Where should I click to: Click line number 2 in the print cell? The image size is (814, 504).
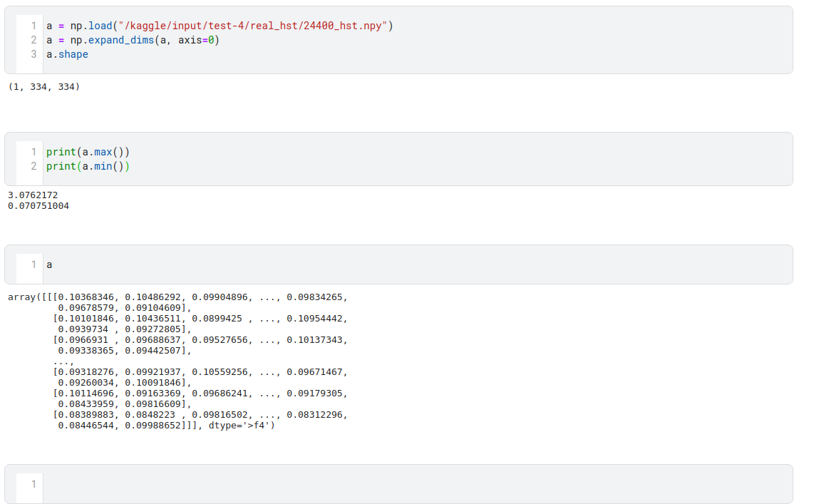(x=33, y=166)
